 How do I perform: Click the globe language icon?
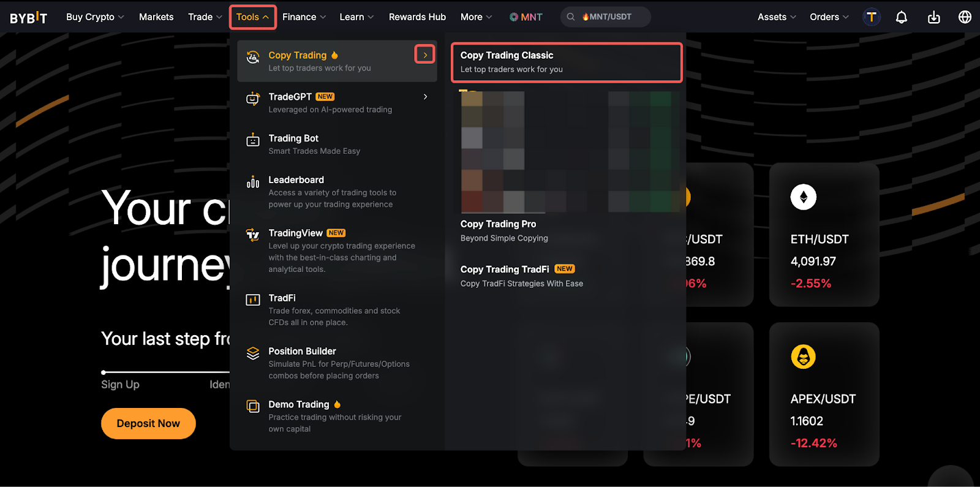[965, 17]
